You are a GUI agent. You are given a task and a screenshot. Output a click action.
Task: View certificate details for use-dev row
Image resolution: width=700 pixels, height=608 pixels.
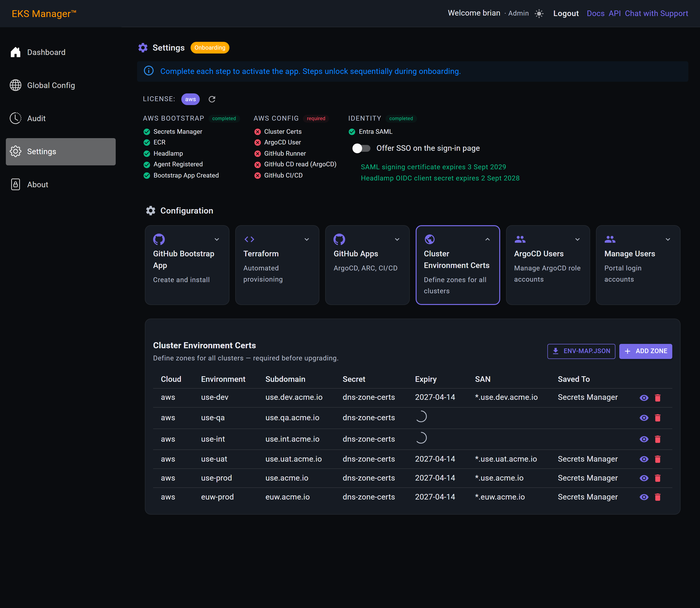[x=644, y=398]
